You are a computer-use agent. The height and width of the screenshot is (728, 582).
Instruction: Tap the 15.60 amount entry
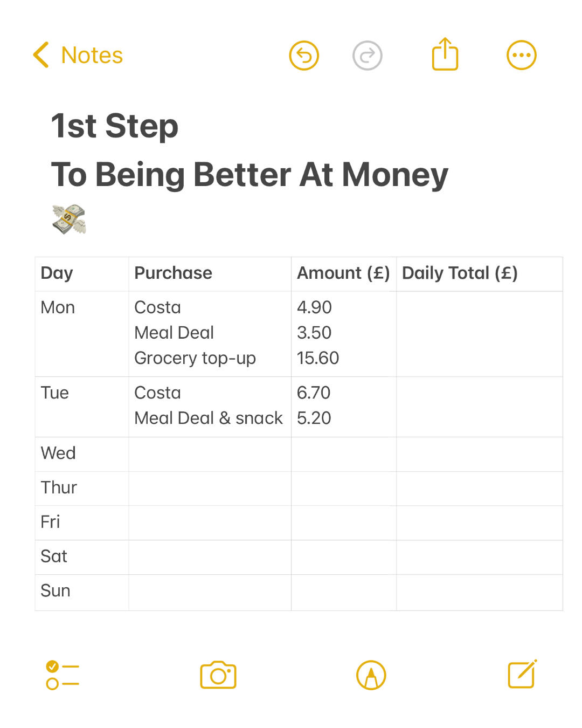coord(318,358)
